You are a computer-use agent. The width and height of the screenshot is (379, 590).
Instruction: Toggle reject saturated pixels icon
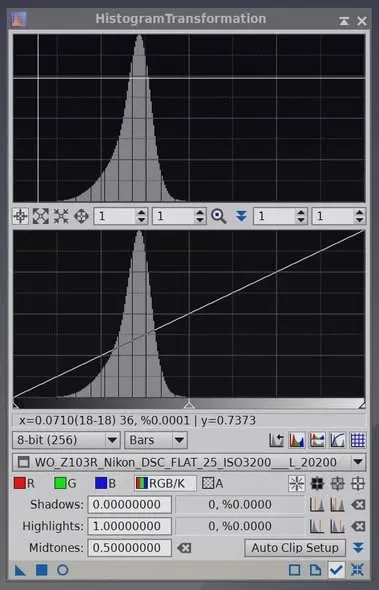276,440
